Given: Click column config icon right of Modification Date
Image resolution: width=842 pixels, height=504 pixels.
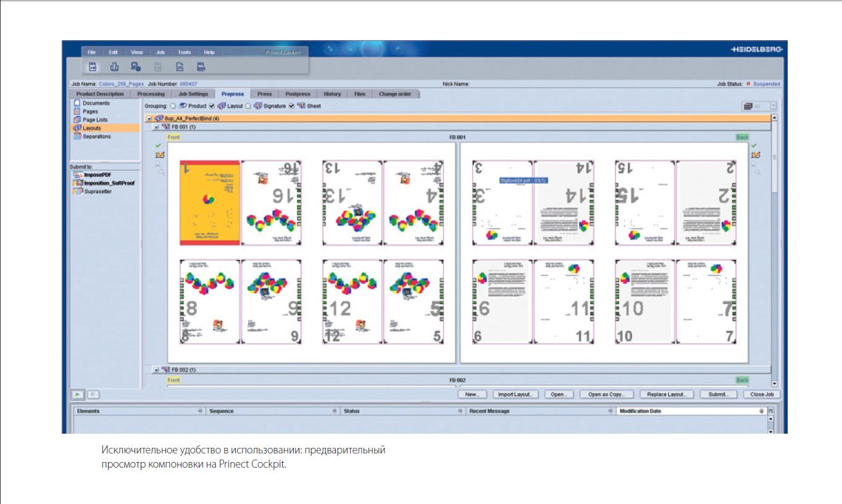Looking at the screenshot, I should tap(770, 411).
